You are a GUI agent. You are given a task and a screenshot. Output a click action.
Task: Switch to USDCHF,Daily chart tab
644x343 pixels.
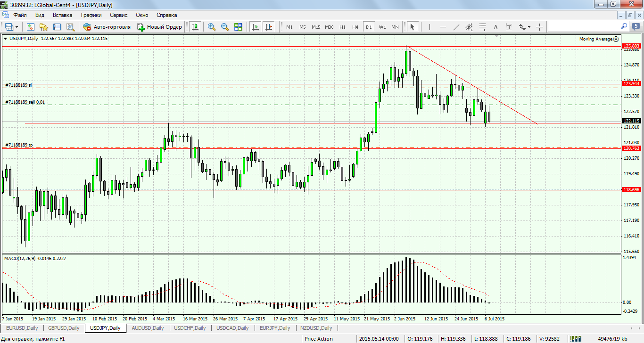coord(190,328)
